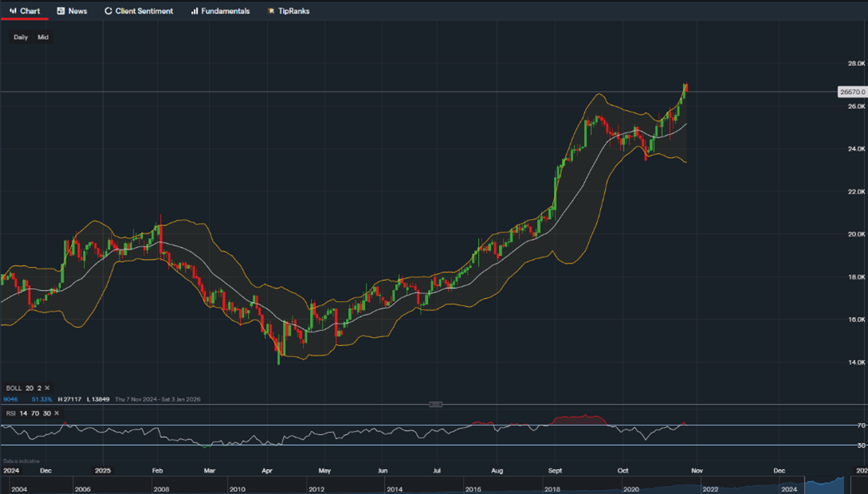Click the panel resize handle above RSI
Viewport: 868px width, 494px height.
(x=435, y=404)
